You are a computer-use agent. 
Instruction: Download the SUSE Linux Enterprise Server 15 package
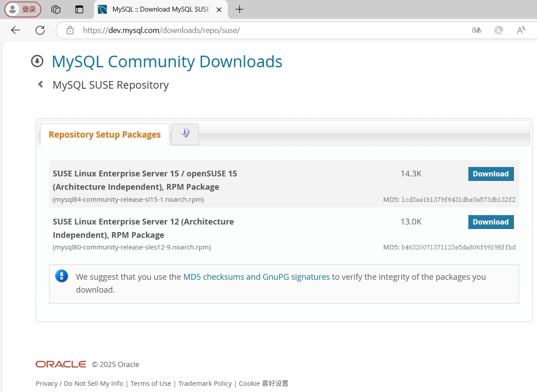(491, 174)
